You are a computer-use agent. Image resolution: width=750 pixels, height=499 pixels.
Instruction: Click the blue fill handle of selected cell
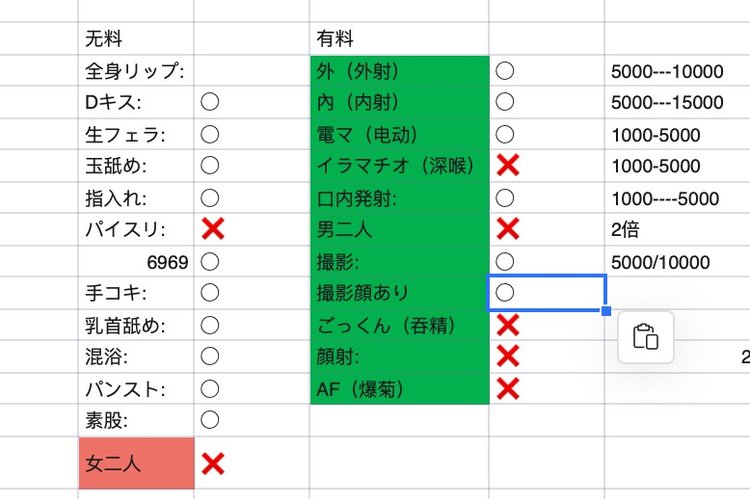(x=606, y=311)
